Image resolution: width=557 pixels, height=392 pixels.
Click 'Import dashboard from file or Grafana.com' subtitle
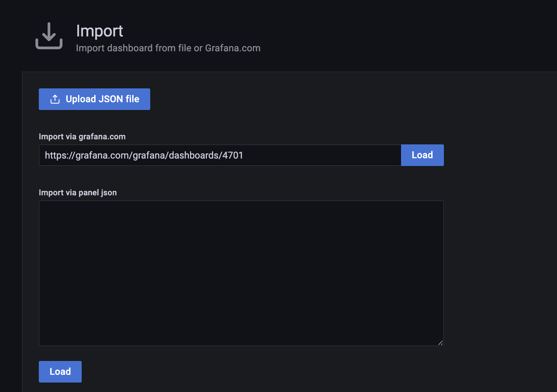pos(168,48)
